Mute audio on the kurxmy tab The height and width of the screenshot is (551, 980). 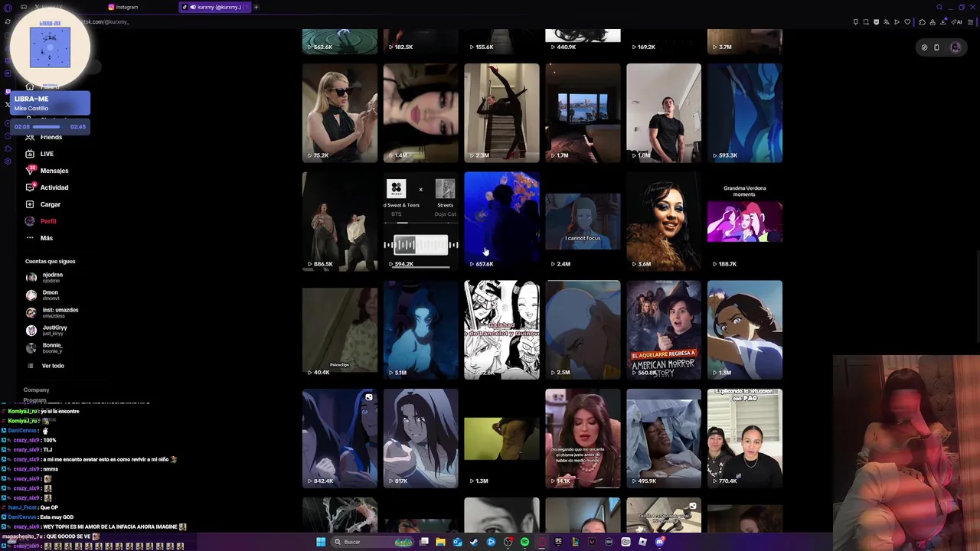coord(193,7)
